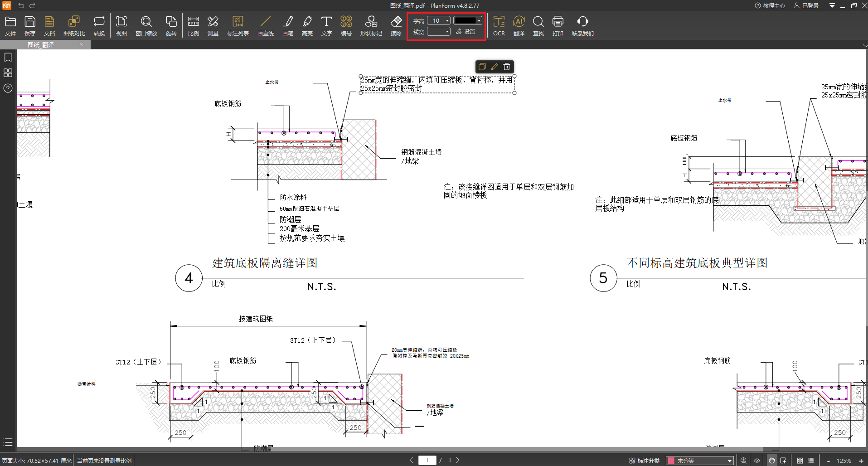Choose the 擦除 eraser tool

click(396, 26)
